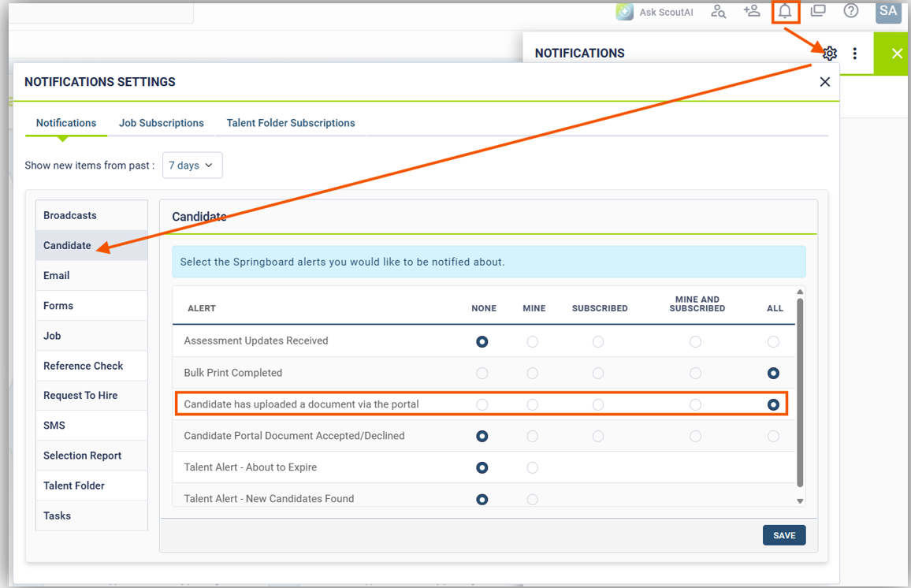
Task: Click the Save button
Action: click(x=784, y=535)
